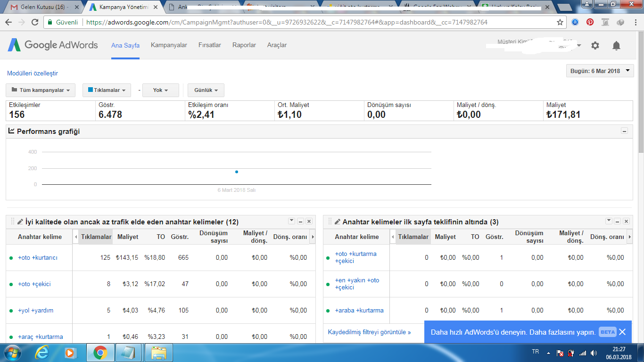Open the notifications bell icon
Screen dimensions: 644x362
pos(616,46)
